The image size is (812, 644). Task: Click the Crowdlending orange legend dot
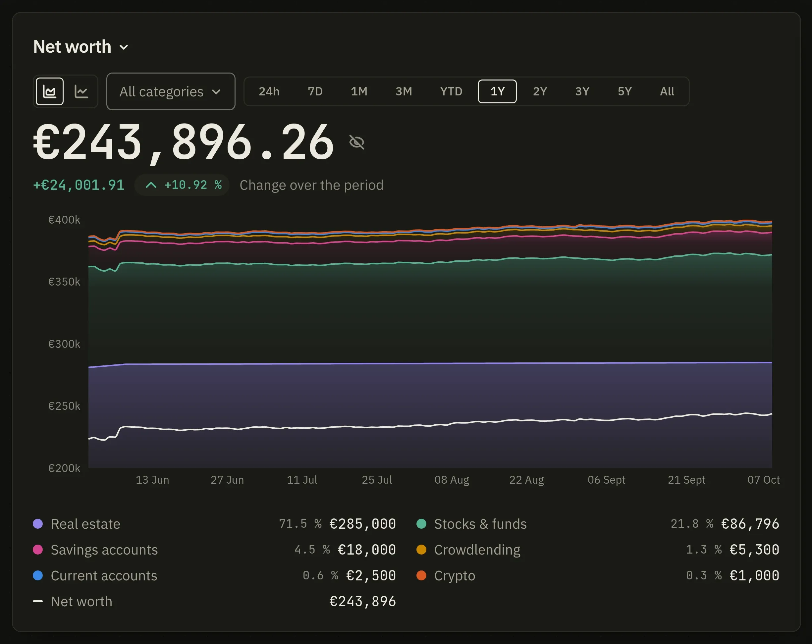(x=421, y=550)
